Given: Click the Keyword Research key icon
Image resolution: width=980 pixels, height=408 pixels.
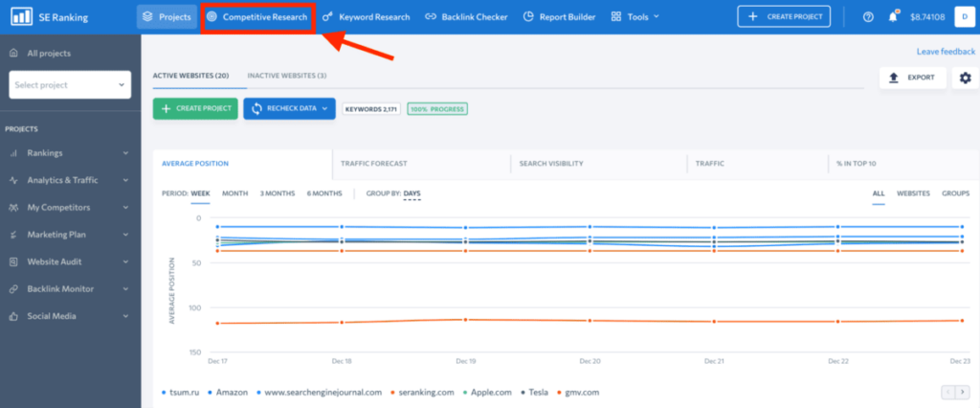Looking at the screenshot, I should (327, 17).
